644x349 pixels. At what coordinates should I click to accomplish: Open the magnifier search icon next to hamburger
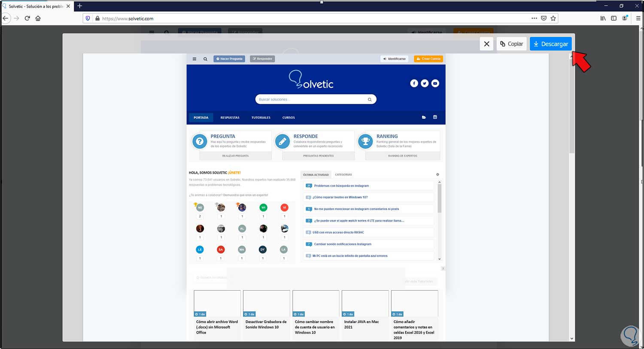[x=205, y=59]
